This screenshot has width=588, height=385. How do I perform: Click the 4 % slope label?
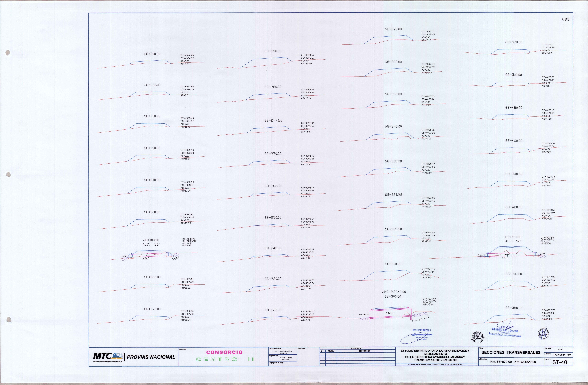point(145,258)
